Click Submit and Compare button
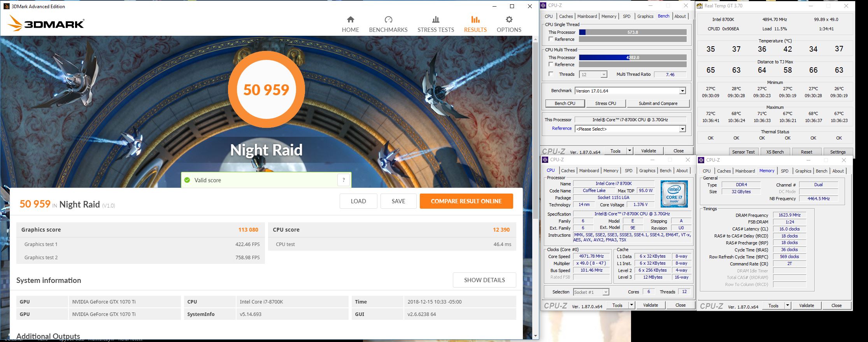The image size is (868, 342). (x=658, y=103)
